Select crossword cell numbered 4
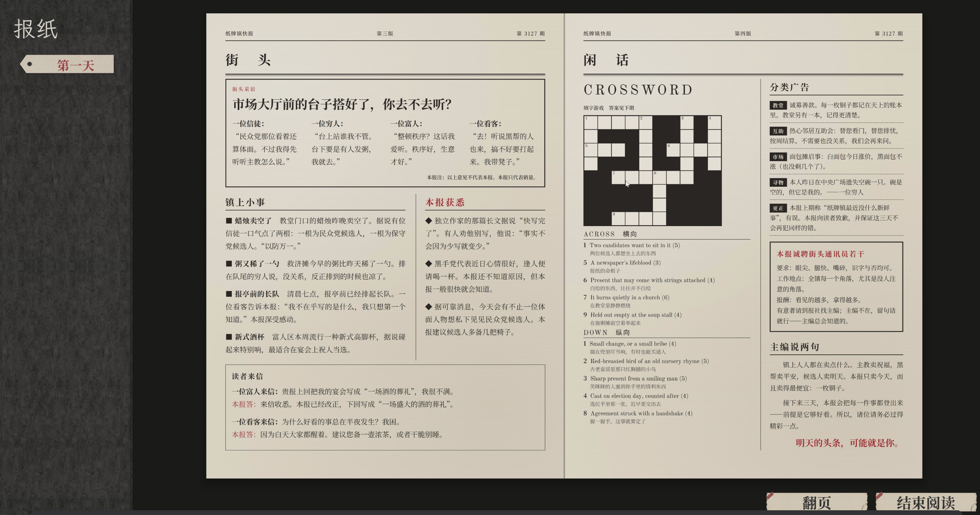Image resolution: width=980 pixels, height=515 pixels. tap(714, 122)
